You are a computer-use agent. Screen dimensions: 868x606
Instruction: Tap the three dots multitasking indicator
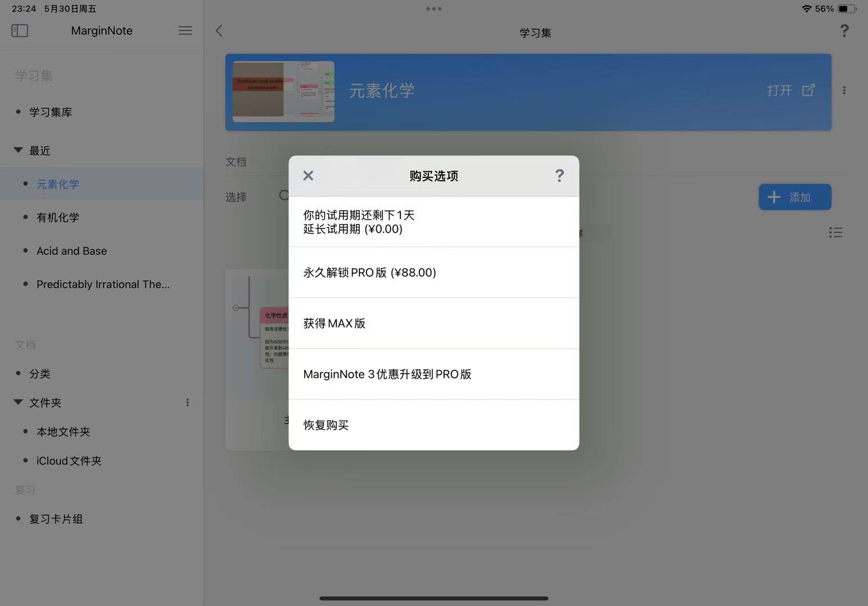434,8
